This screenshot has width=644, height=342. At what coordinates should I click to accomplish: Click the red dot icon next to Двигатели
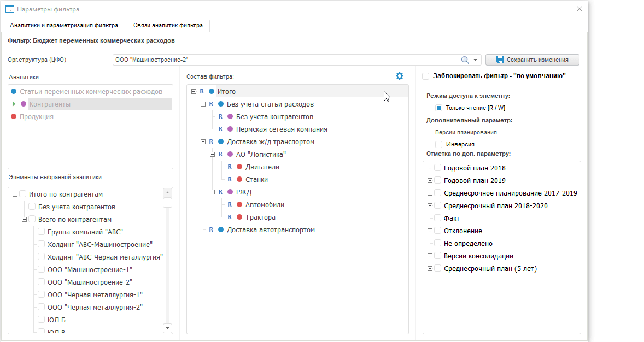pyautogui.click(x=239, y=167)
